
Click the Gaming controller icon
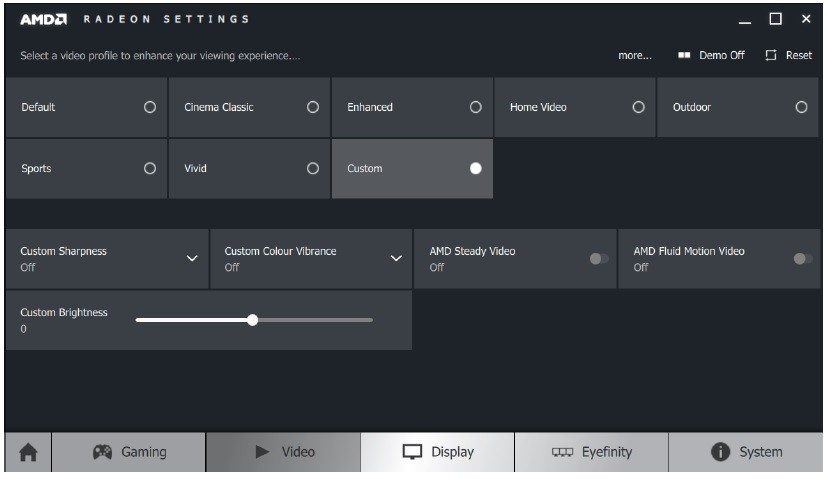(102, 452)
